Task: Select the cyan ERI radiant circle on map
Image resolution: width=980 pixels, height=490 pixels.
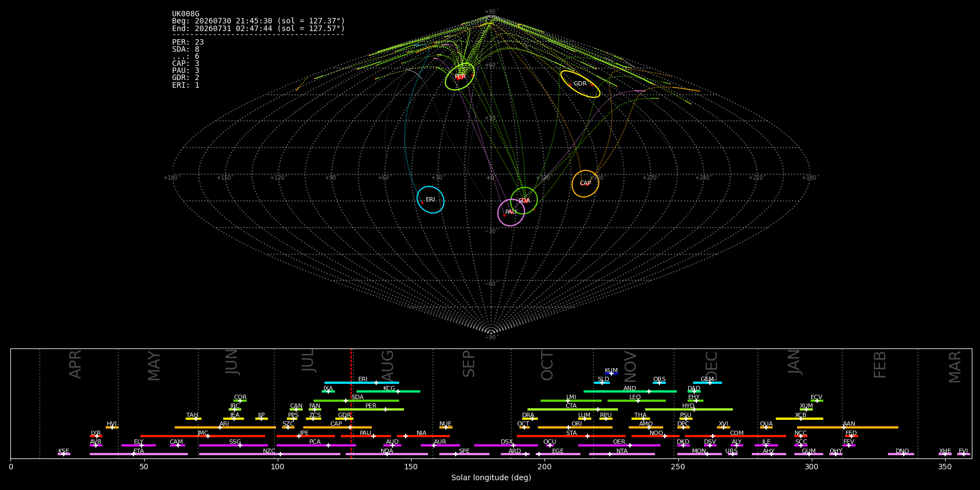Action: point(431,199)
